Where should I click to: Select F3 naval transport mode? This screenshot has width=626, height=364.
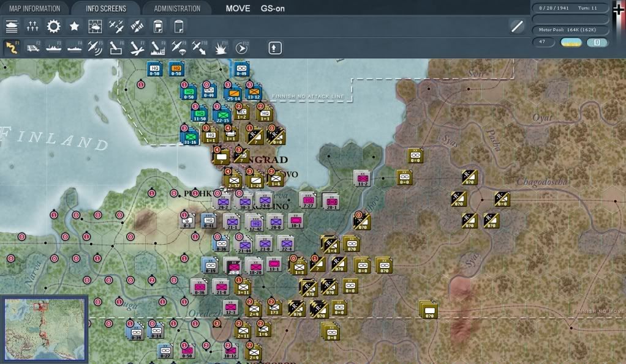(x=53, y=48)
